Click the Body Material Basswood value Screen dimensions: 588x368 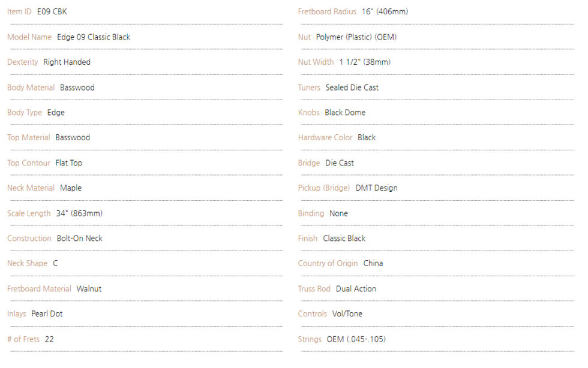click(x=77, y=88)
